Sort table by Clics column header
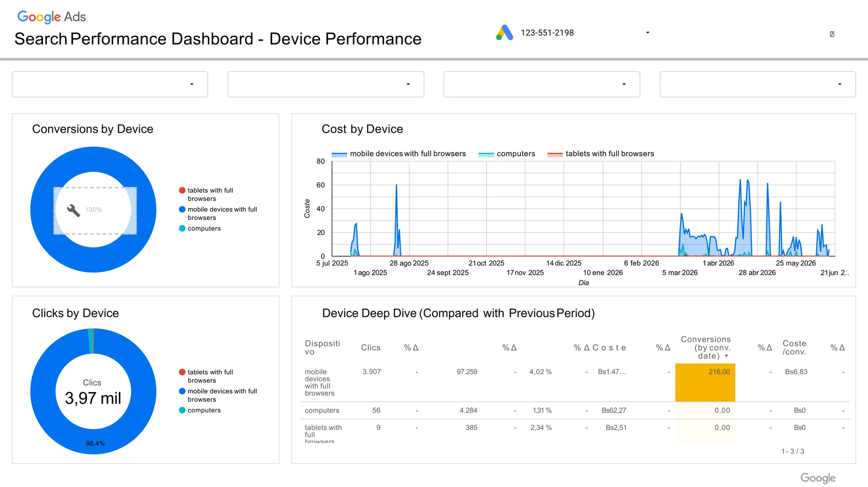Viewport: 868px width, 487px height. click(371, 347)
